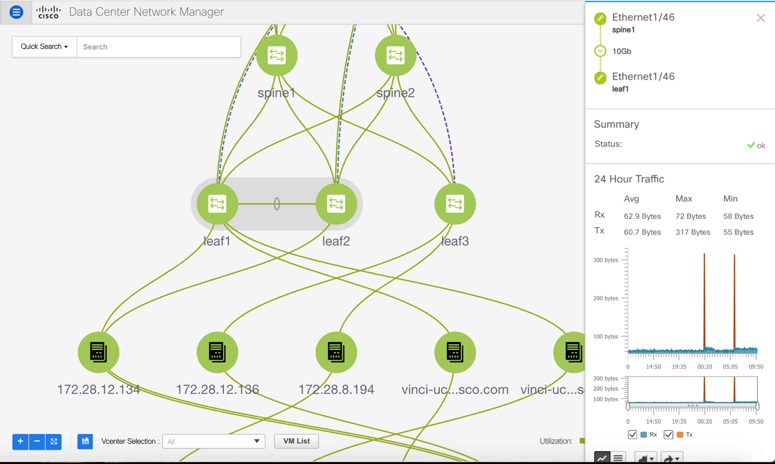Open the hamburger navigation menu
Image resolution: width=775 pixels, height=464 pixels.
[x=16, y=12]
